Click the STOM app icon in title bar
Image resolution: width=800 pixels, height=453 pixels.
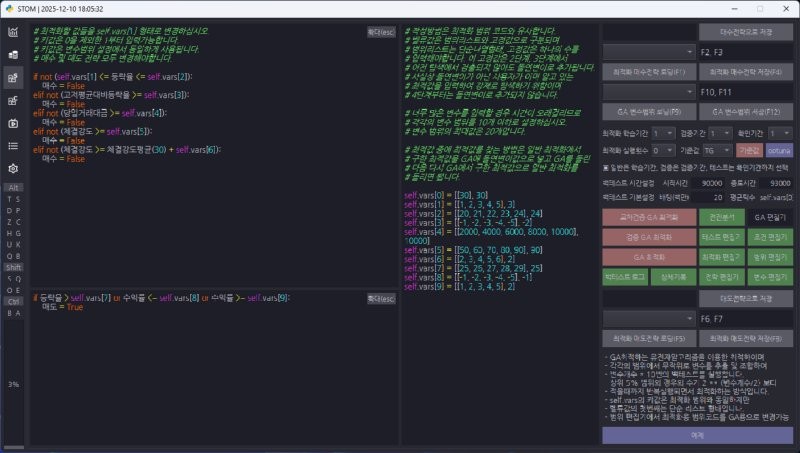9,7
